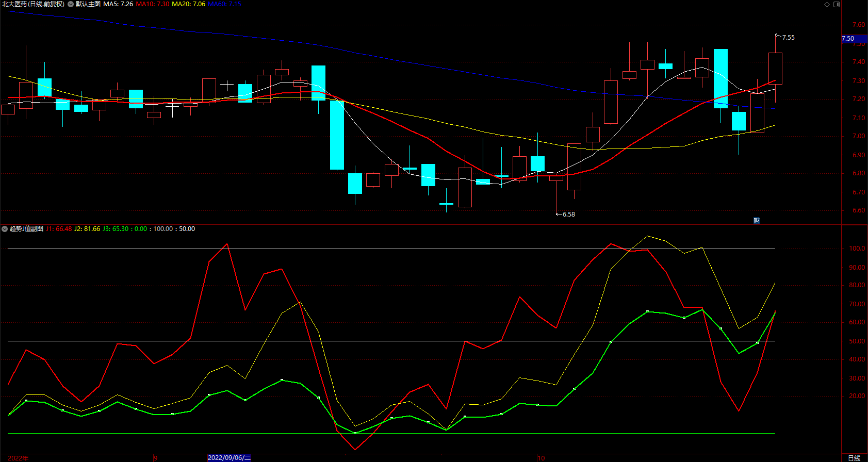Click the month 10 tick on time axis
Screen dimensions: 868x462
tap(541, 458)
